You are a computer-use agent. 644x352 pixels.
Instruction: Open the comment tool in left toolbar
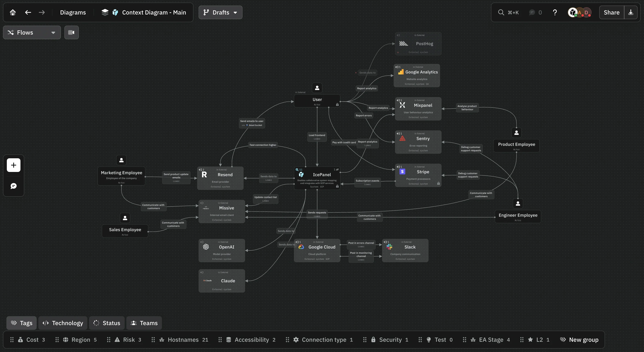(13, 186)
